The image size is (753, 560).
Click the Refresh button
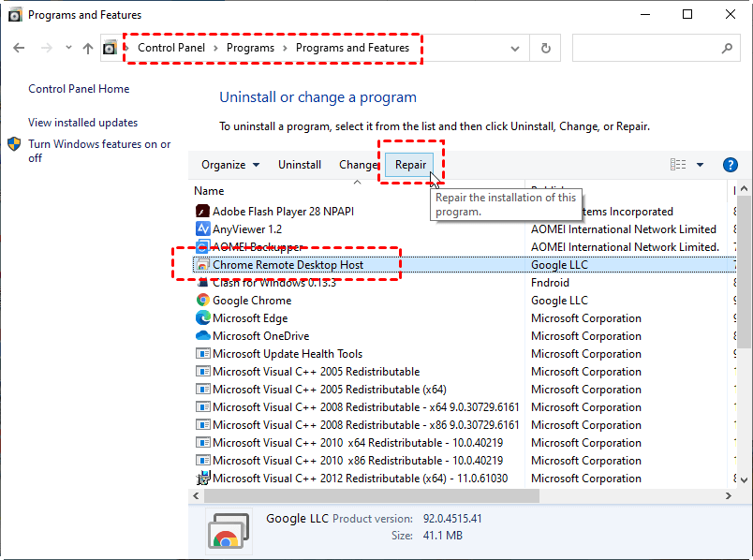[545, 48]
